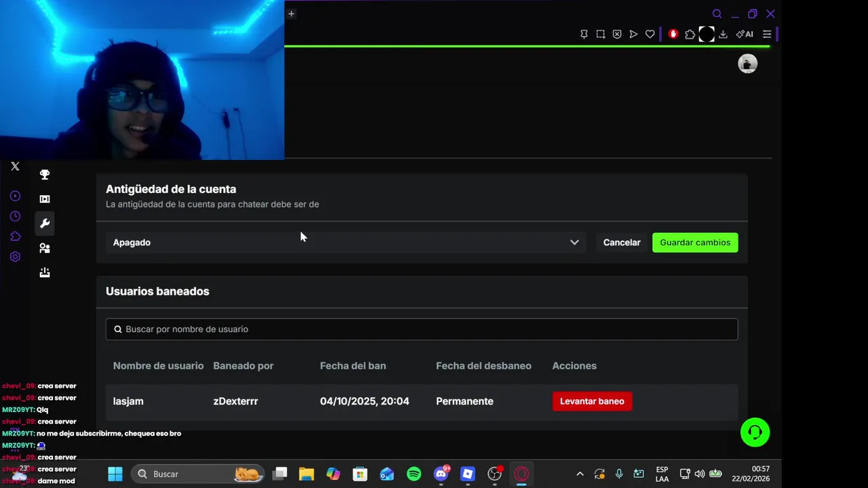Open Outlook from the taskbar

(387, 474)
